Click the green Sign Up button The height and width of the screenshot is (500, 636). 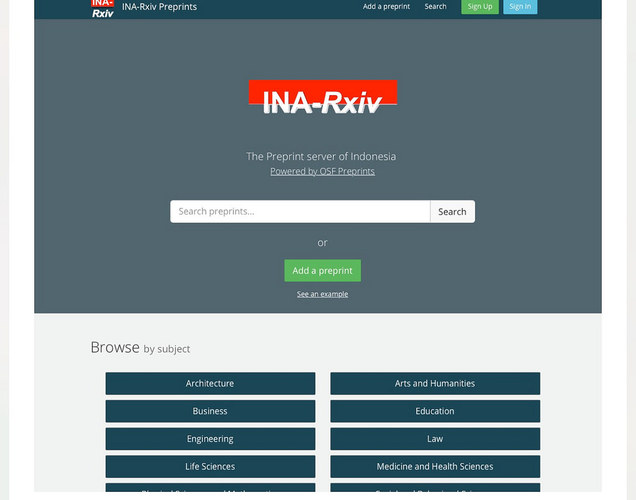click(x=480, y=6)
